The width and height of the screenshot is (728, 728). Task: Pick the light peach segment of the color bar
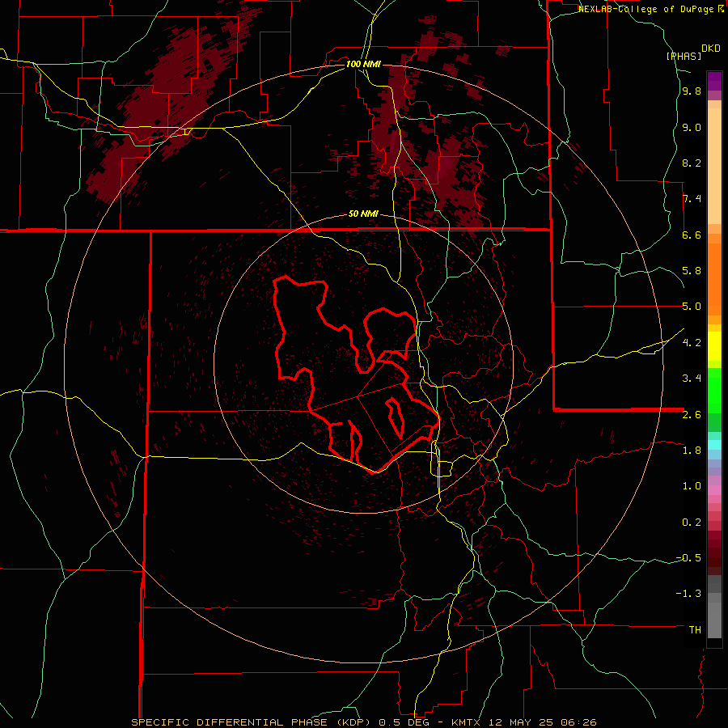[714, 166]
